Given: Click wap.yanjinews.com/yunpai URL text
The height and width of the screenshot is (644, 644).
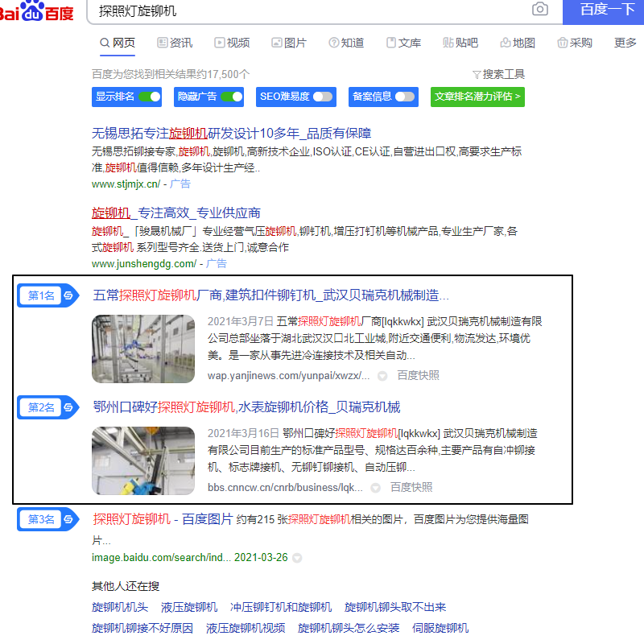Looking at the screenshot, I should click(288, 376).
